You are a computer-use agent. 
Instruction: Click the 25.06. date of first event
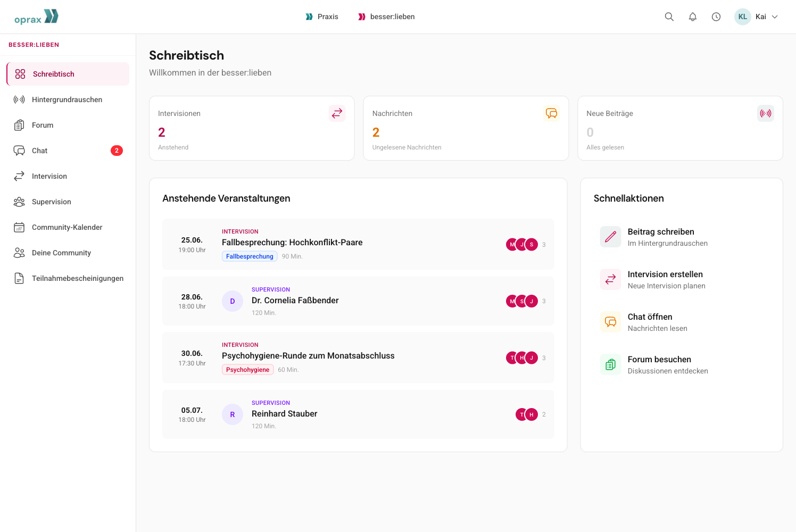[x=192, y=240]
